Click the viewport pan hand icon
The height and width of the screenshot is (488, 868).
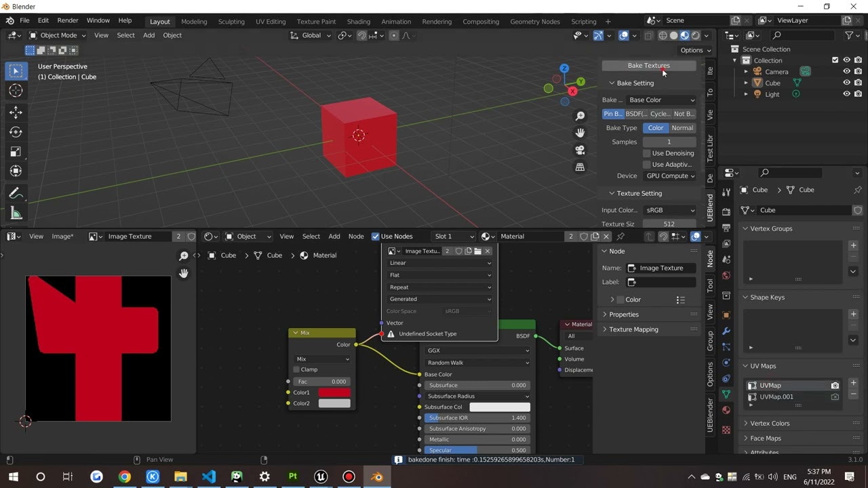coord(580,133)
